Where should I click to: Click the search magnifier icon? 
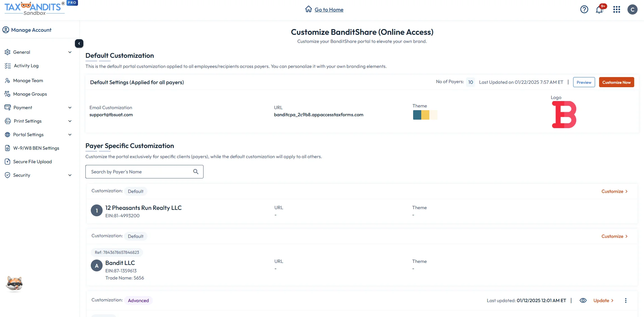pyautogui.click(x=196, y=172)
